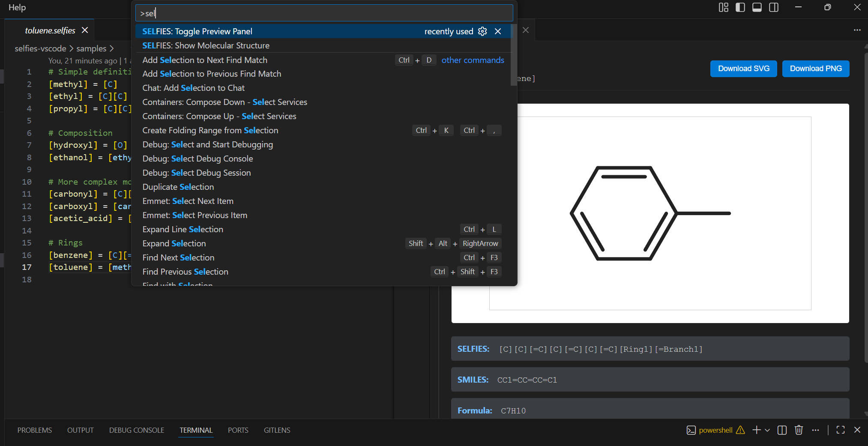Click the toluene molecule structure image

tap(650, 213)
